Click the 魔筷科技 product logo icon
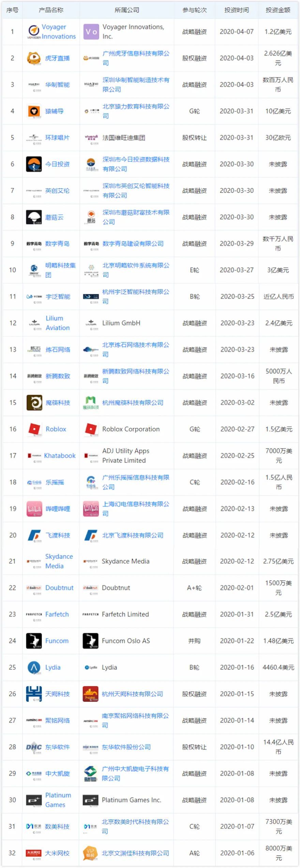 [34, 403]
